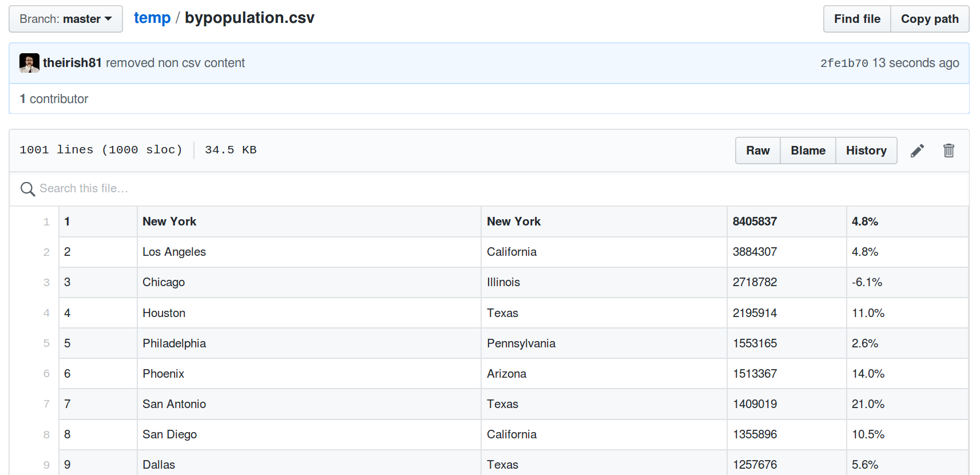Open the Blame view
The width and height of the screenshot is (980, 475).
[x=808, y=151]
